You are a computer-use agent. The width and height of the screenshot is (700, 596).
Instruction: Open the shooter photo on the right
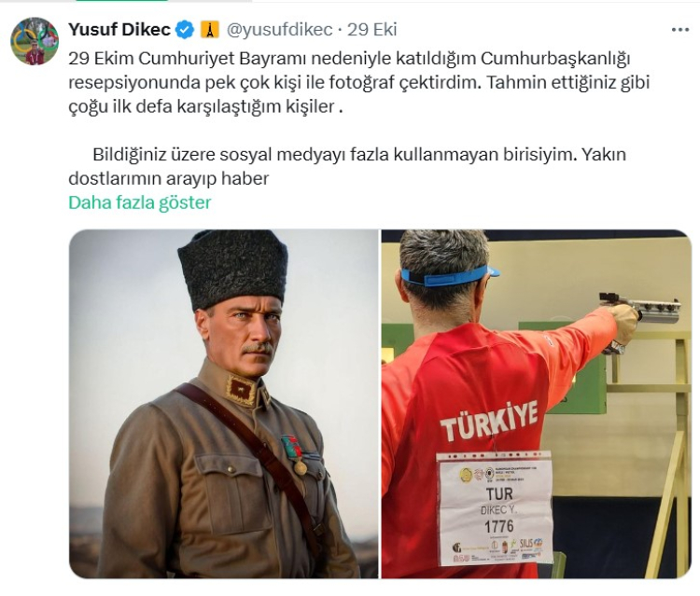tap(537, 404)
